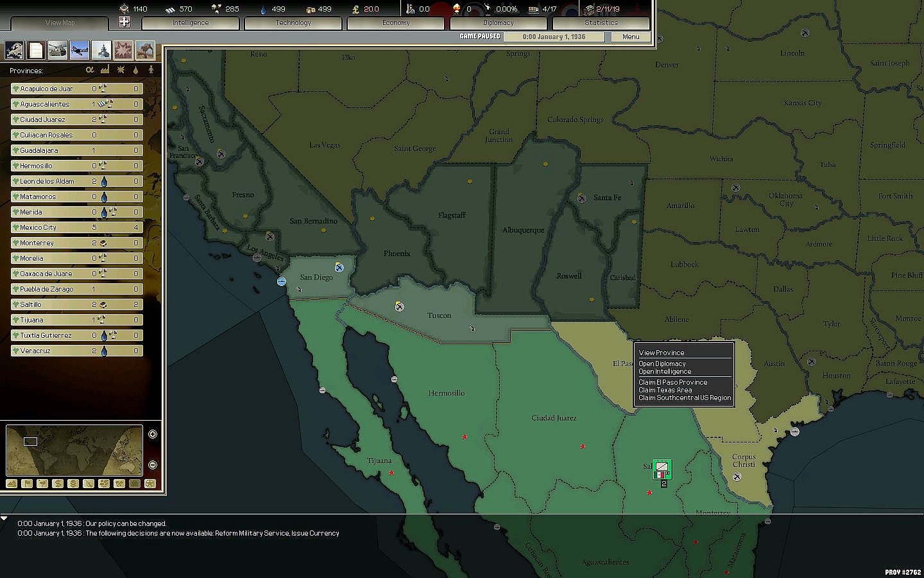924x578 pixels.
Task: Collapse the message log with the triangle
Action: (4, 518)
